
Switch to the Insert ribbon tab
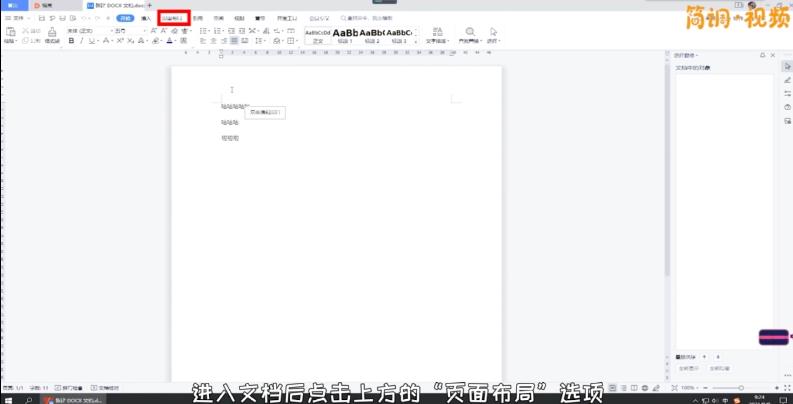pos(147,18)
